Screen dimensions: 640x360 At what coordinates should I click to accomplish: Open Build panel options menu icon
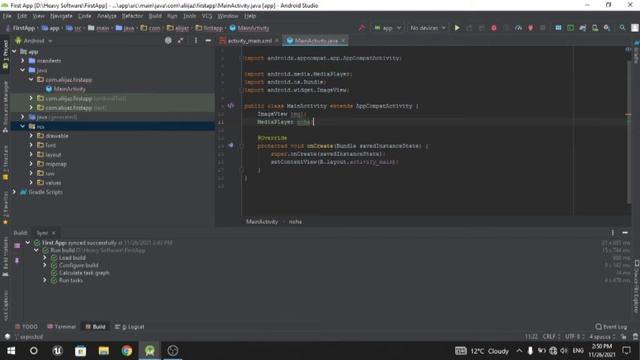(613, 233)
